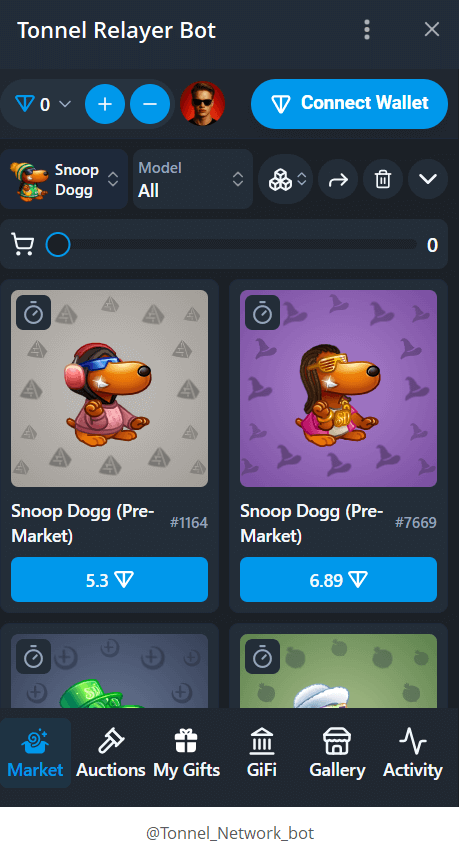Open the GiFi tab

(262, 754)
